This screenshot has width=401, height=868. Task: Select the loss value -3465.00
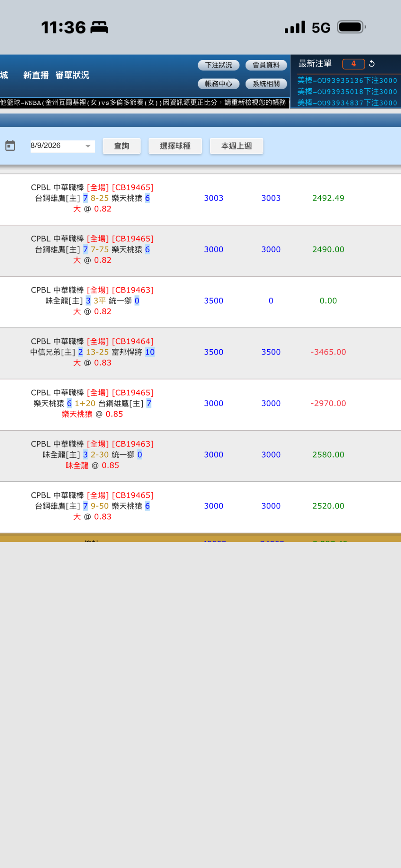click(x=328, y=352)
